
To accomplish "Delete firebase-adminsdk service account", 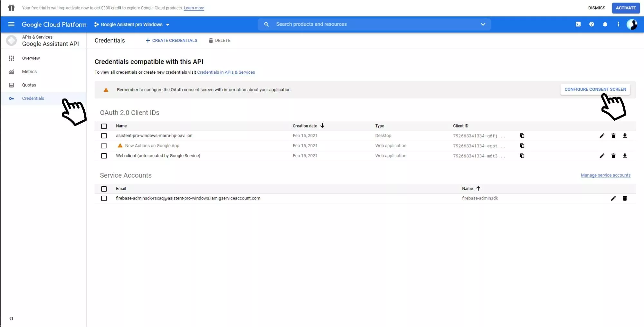I will [x=625, y=198].
